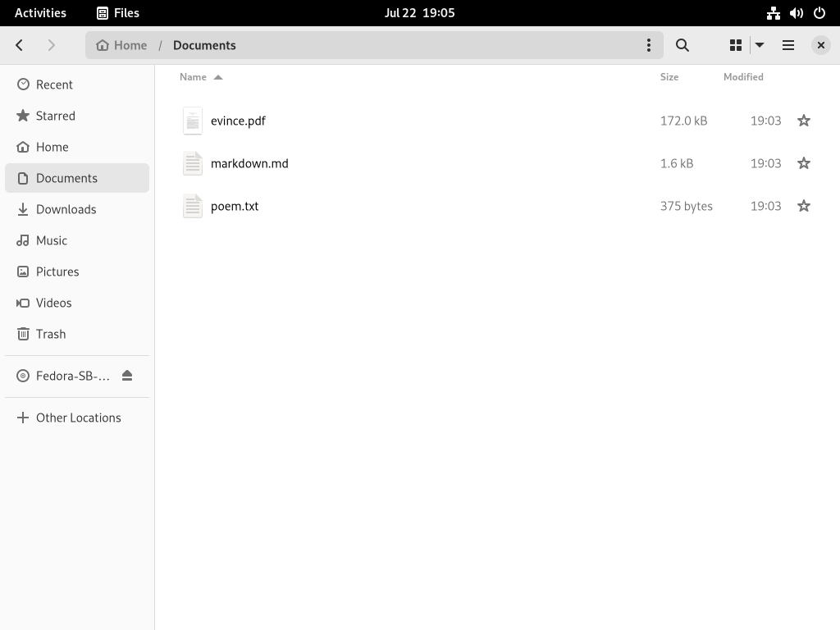The image size is (840, 630).
Task: Click the 172.0 kB size value
Action: (x=683, y=121)
